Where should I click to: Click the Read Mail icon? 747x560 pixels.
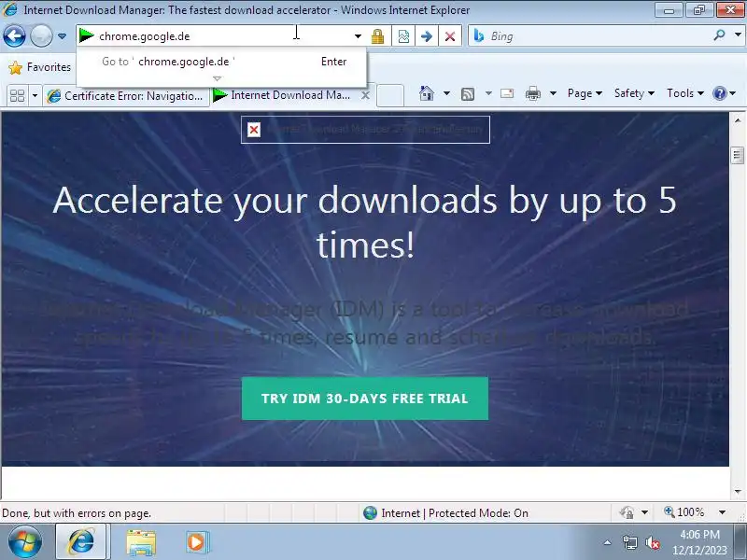tap(507, 93)
